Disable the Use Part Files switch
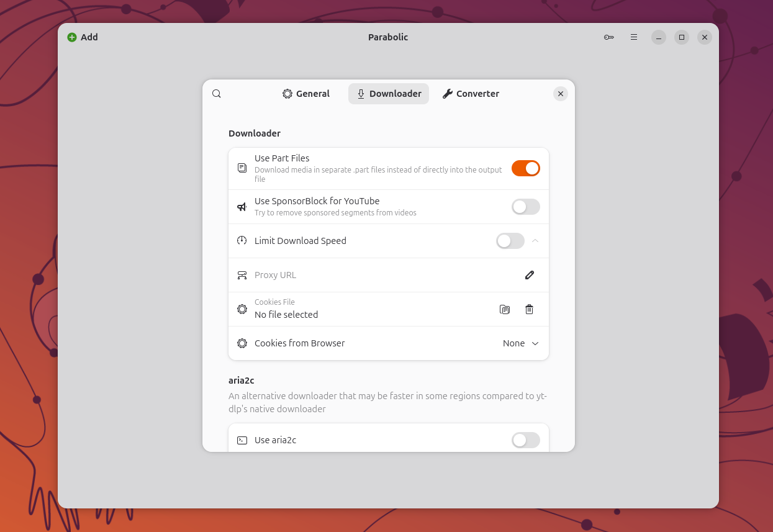This screenshot has height=532, width=773. pos(526,168)
